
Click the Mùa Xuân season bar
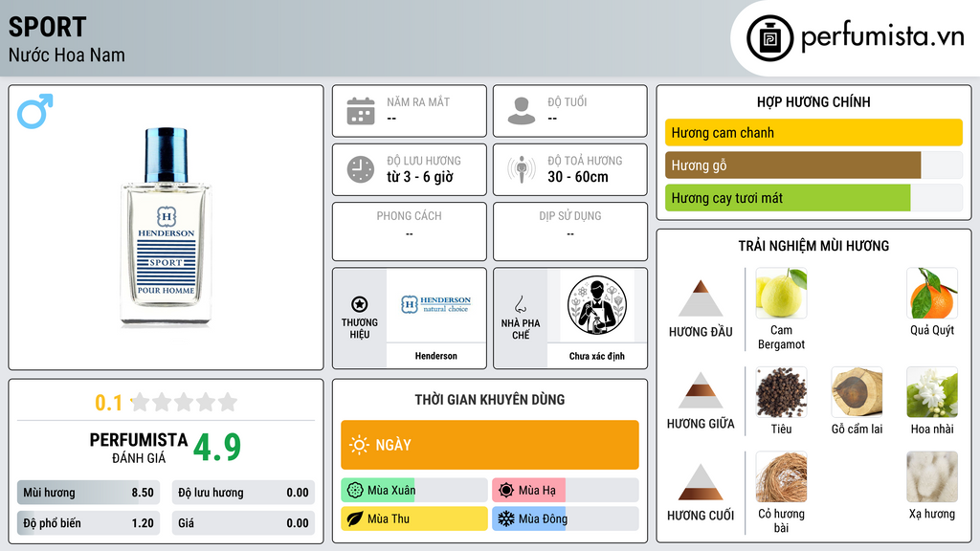point(414,490)
